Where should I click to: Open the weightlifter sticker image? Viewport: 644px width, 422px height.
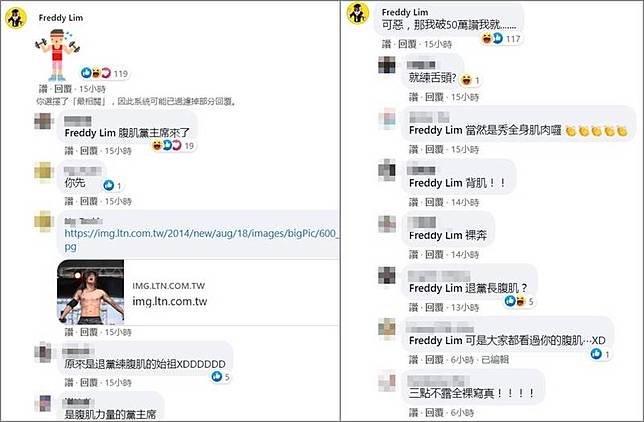click(58, 54)
